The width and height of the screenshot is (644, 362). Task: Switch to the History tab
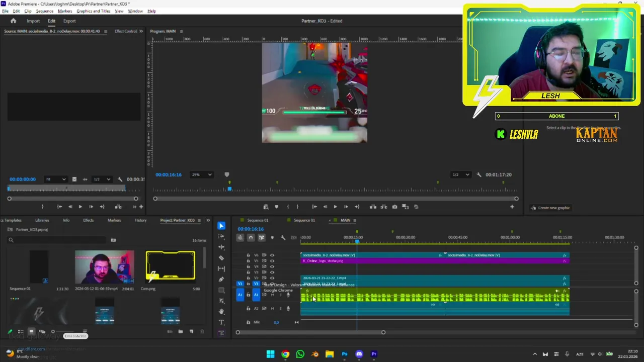coord(140,220)
